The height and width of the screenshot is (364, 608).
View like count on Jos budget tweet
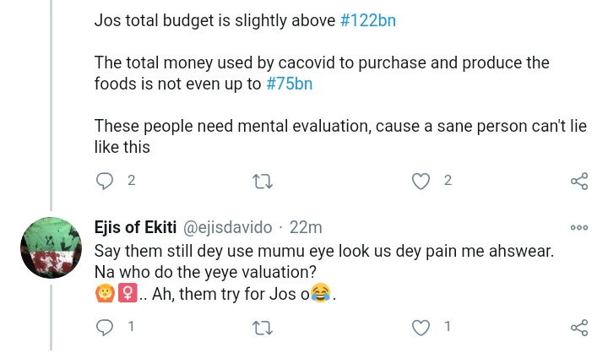pos(448,181)
